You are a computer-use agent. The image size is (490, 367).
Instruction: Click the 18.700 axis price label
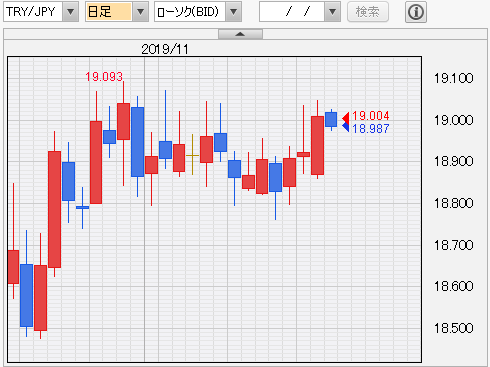point(453,245)
